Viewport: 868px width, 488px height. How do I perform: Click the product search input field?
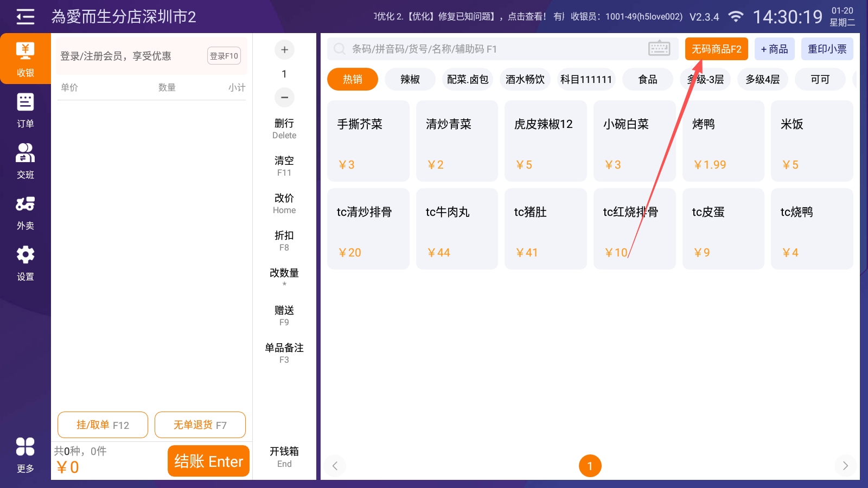pyautogui.click(x=488, y=49)
